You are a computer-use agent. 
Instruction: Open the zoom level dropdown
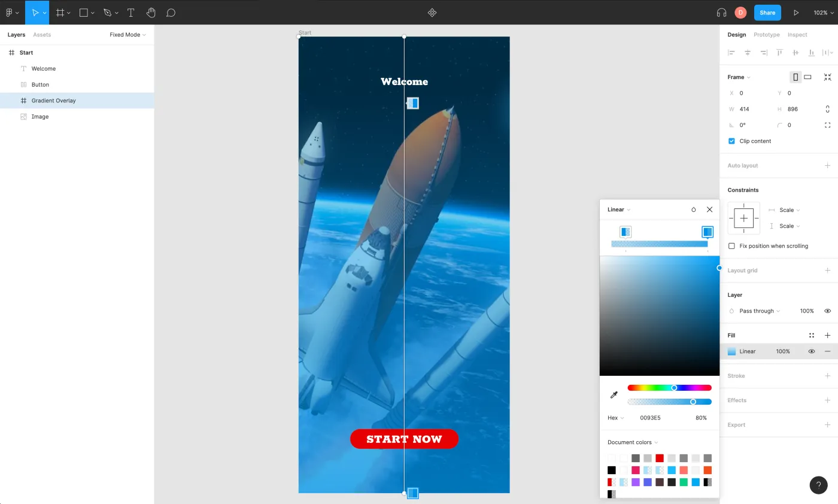823,13
